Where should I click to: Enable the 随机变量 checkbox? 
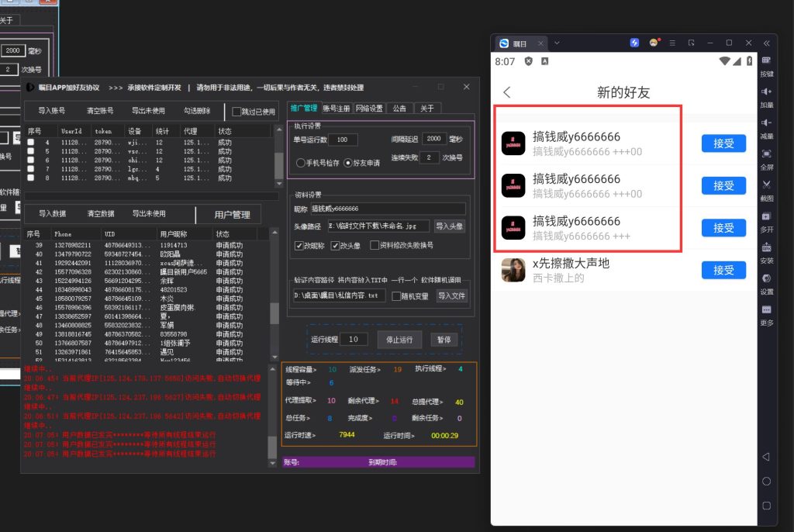[395, 295]
